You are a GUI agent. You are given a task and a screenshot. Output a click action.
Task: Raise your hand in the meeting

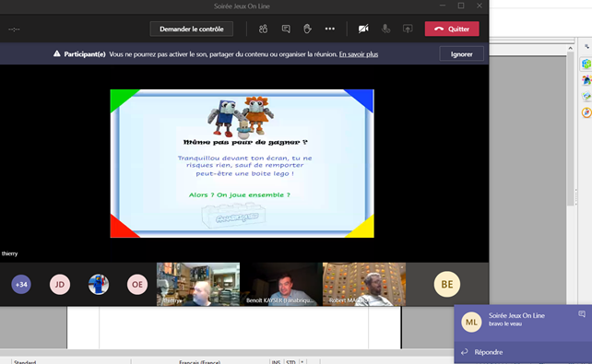coord(307,29)
